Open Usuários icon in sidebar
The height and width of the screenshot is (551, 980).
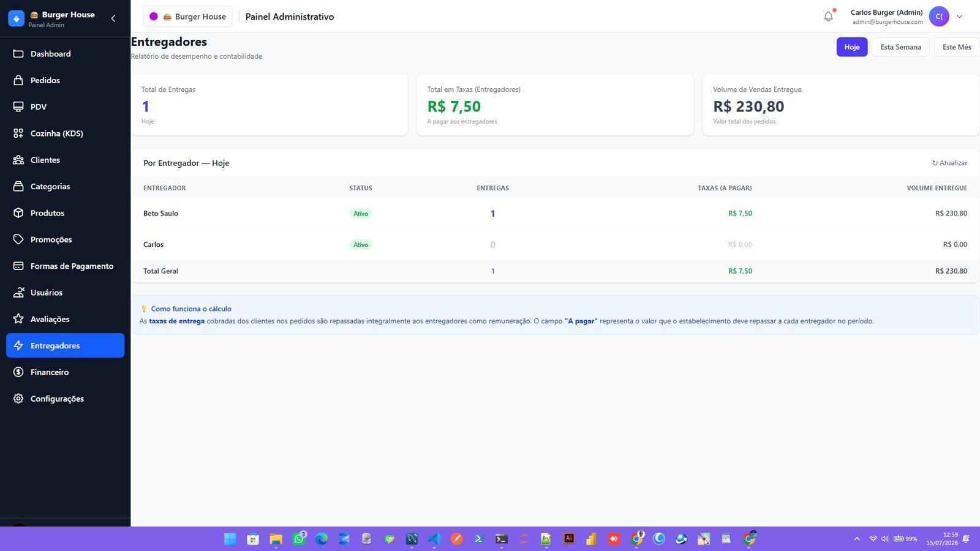(x=18, y=293)
